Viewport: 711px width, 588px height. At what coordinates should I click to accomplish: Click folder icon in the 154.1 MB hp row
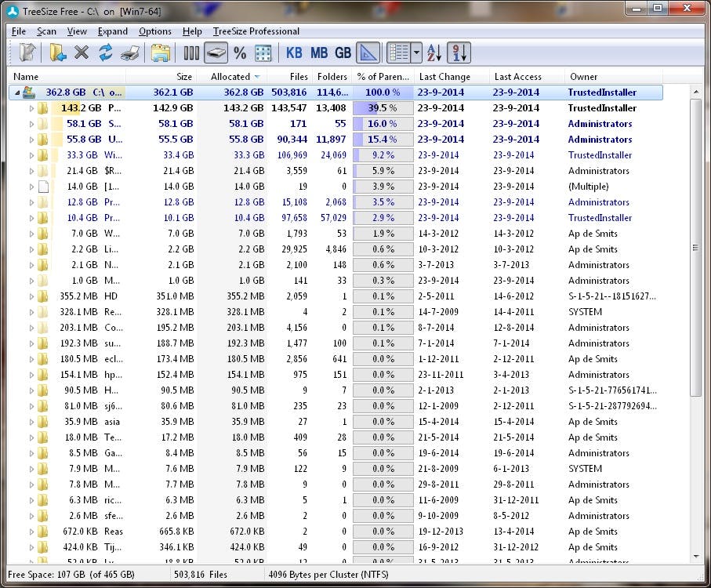[x=43, y=375]
